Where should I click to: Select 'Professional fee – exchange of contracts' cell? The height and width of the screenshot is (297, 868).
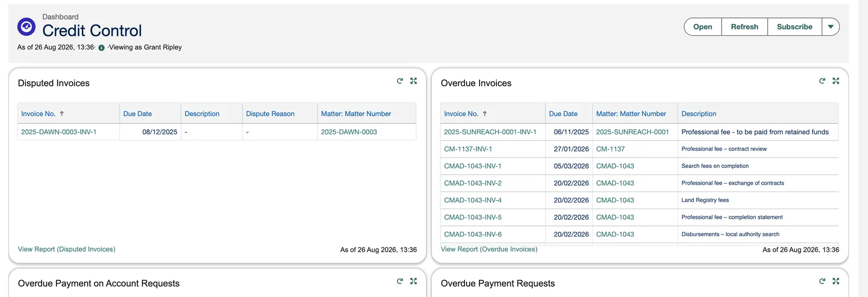[758, 183]
